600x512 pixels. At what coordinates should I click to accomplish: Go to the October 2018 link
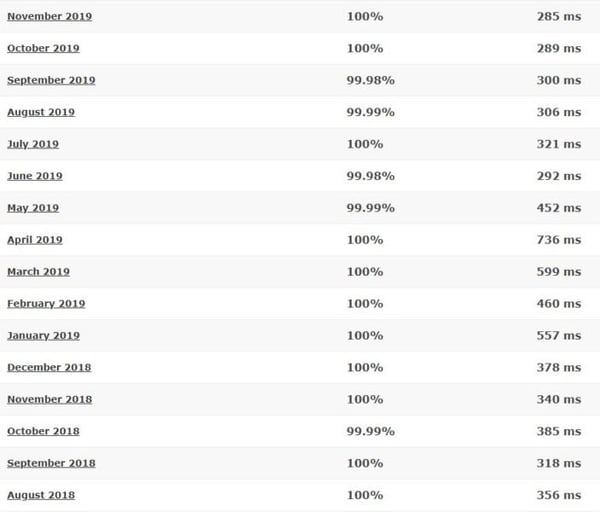pos(43,431)
